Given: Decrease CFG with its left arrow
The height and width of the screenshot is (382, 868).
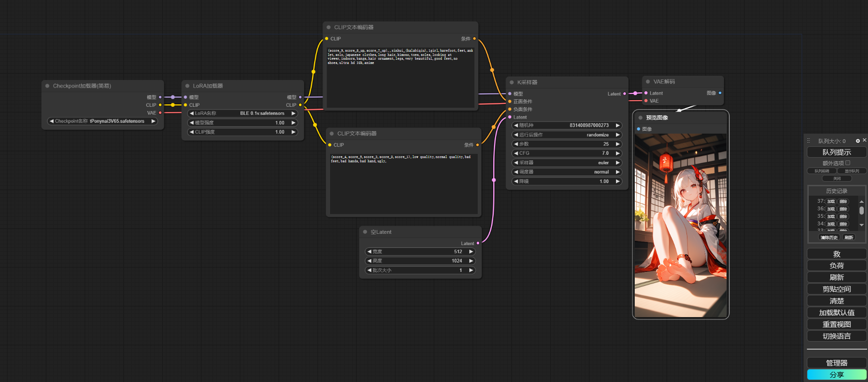Looking at the screenshot, I should [x=516, y=153].
